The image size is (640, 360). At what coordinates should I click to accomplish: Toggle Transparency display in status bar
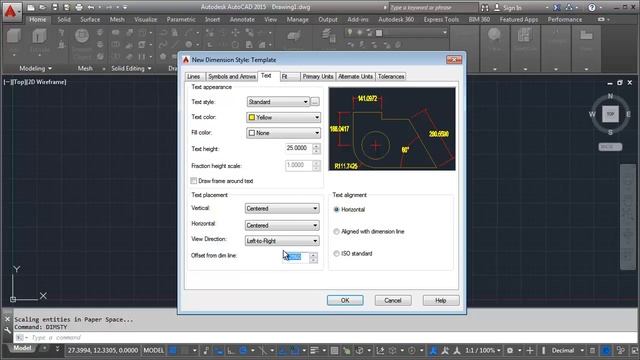(x=334, y=350)
